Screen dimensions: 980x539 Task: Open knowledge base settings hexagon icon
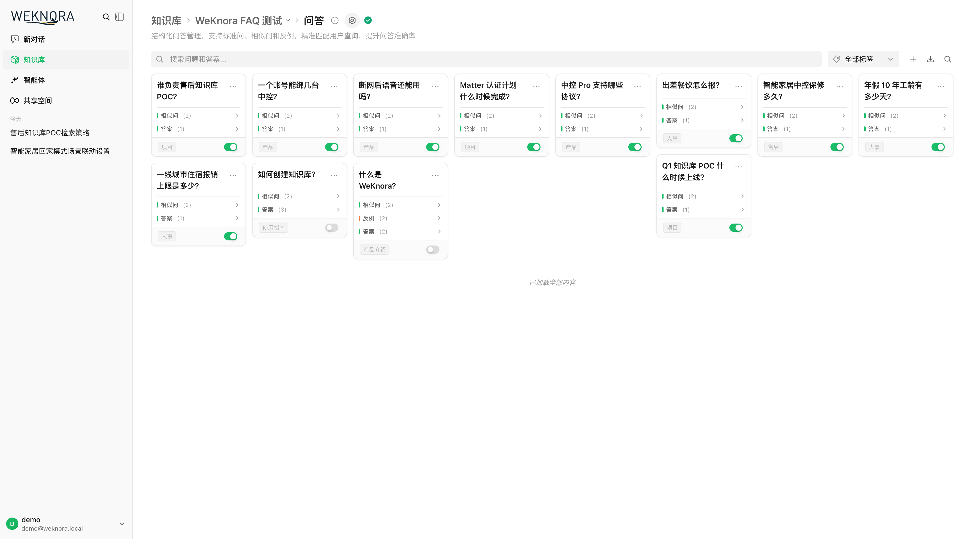tap(352, 20)
